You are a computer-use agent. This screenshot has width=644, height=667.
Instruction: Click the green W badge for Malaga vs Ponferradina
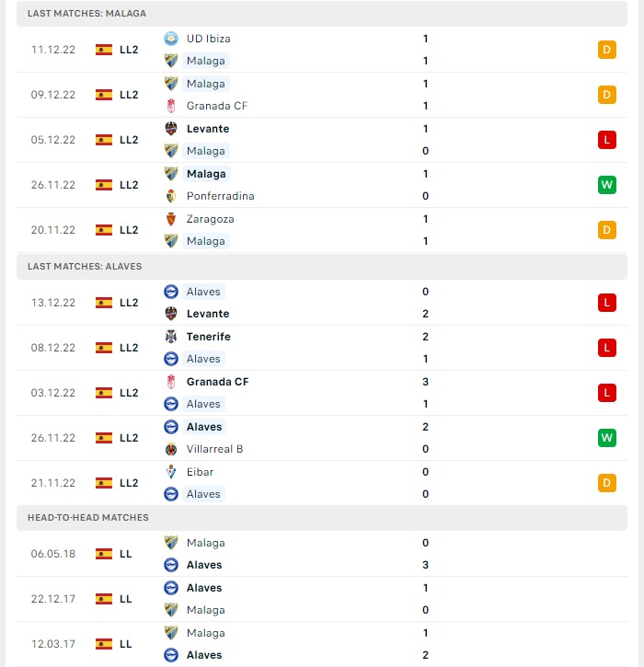coord(606,185)
